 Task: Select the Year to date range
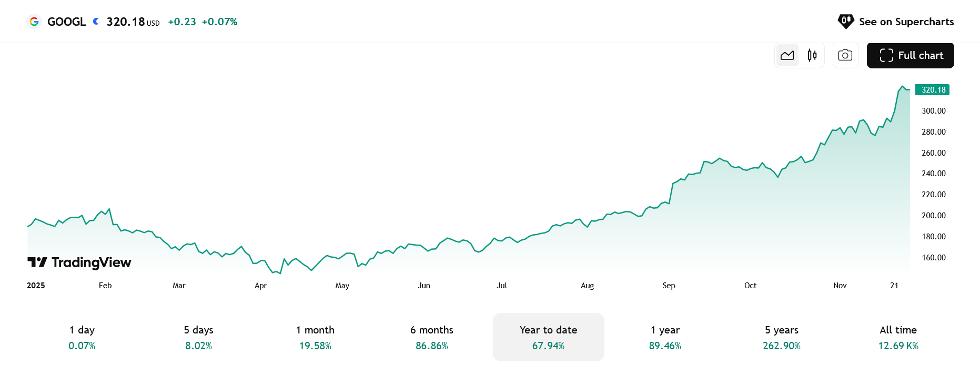(548, 337)
